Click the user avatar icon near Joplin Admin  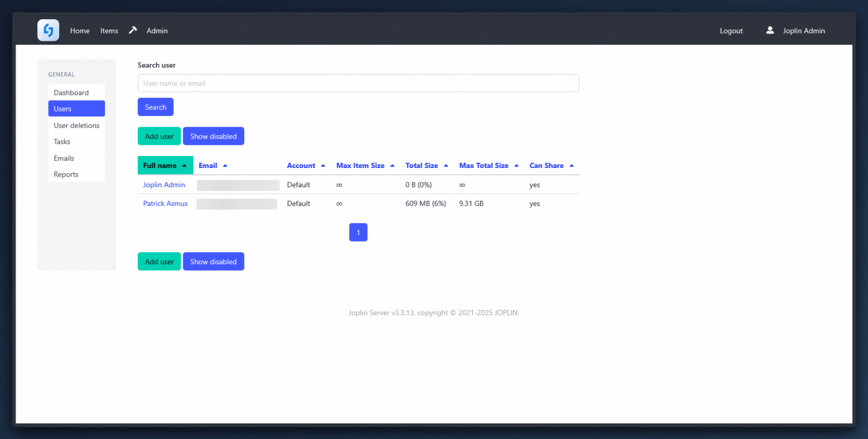coord(770,31)
